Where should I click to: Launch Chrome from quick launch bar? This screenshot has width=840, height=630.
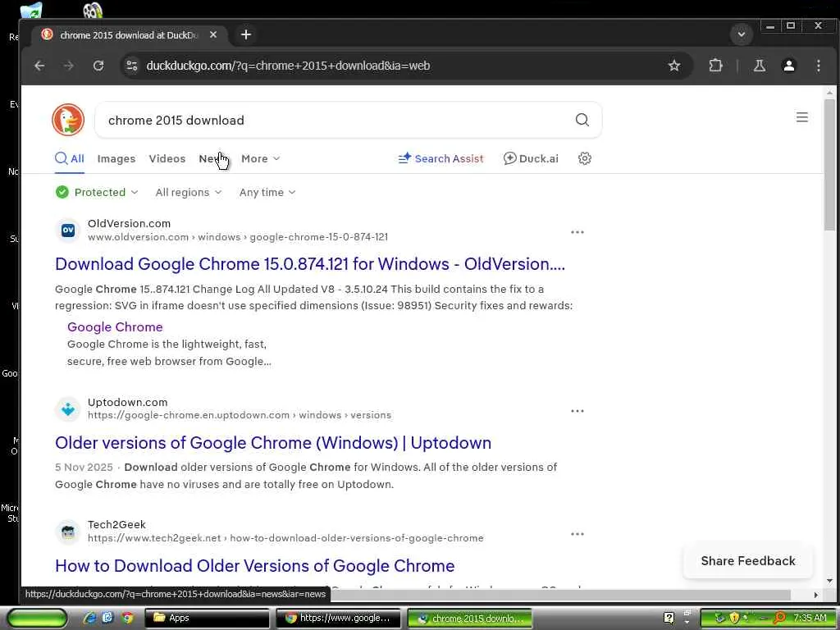pos(127,618)
